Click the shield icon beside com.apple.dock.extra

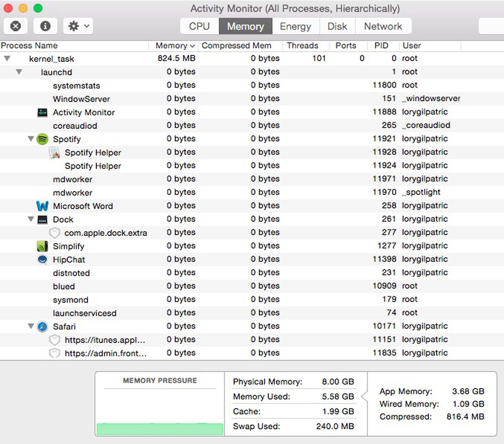(x=55, y=233)
